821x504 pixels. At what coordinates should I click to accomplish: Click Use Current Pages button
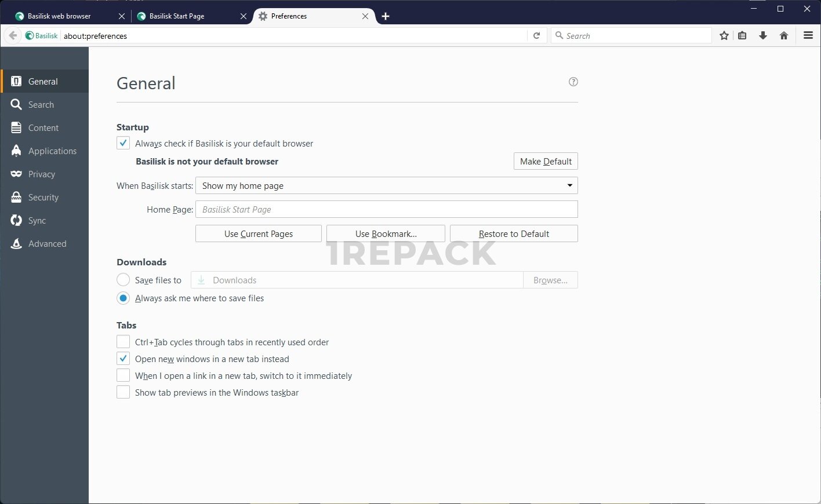click(259, 233)
